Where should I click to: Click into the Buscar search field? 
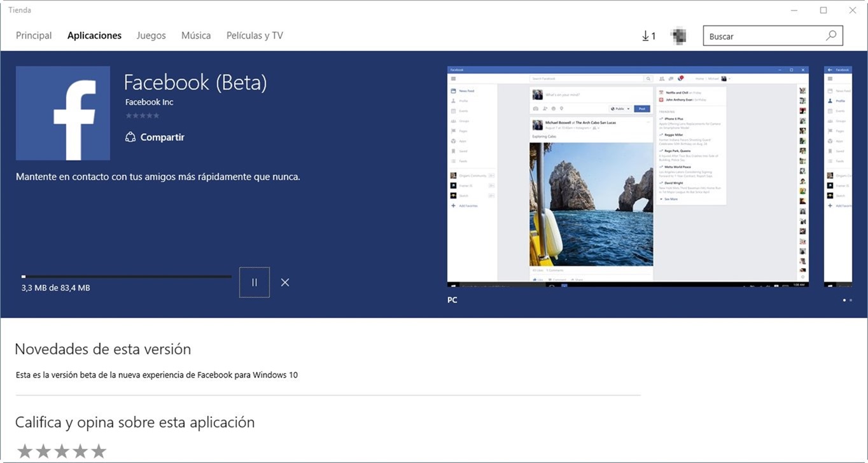pos(773,36)
